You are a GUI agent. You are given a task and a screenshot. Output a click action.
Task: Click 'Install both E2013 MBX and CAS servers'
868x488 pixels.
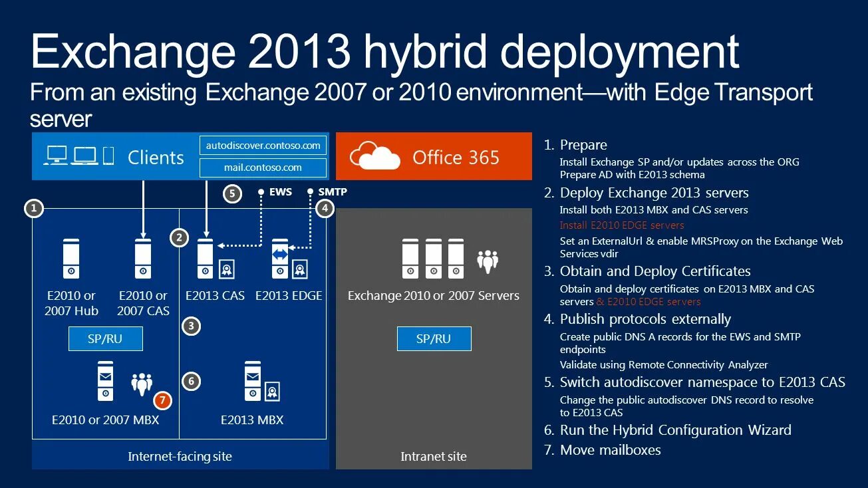tap(654, 210)
